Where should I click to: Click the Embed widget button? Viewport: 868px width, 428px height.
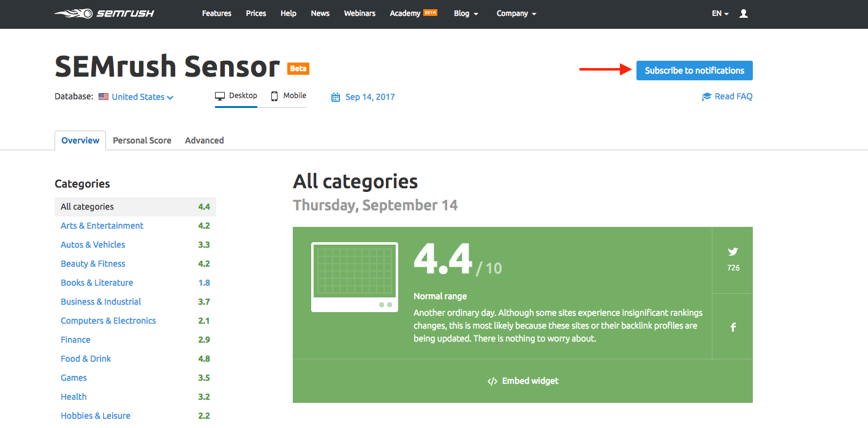[x=523, y=381]
